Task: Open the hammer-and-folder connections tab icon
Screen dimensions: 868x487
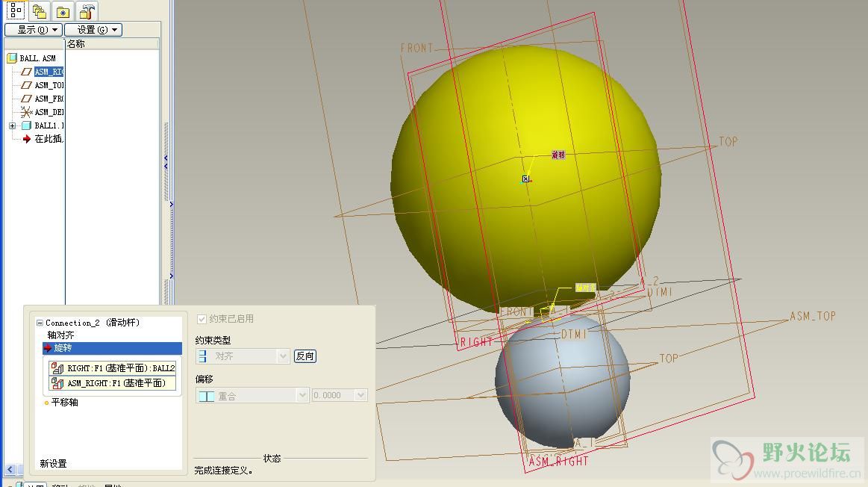Action: tap(87, 11)
